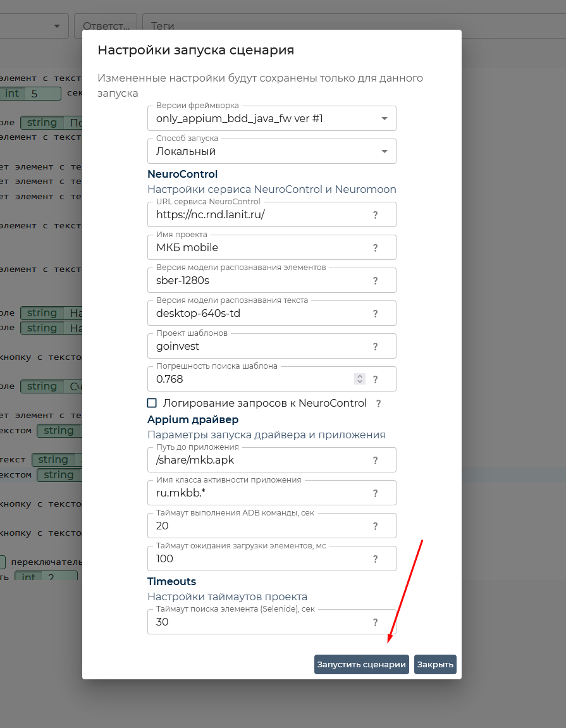Click Настройки таймаутов проекта subtitle
566x728 pixels.
[x=228, y=596]
